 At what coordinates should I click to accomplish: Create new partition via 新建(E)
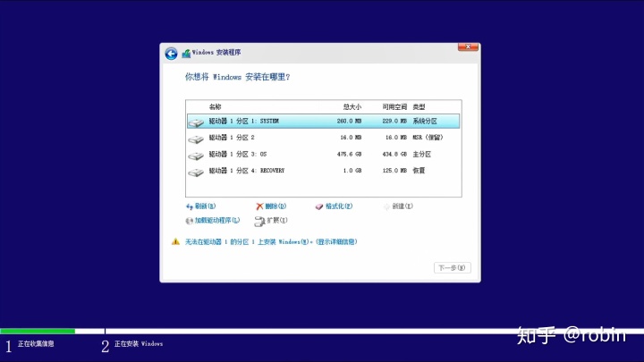(402, 206)
